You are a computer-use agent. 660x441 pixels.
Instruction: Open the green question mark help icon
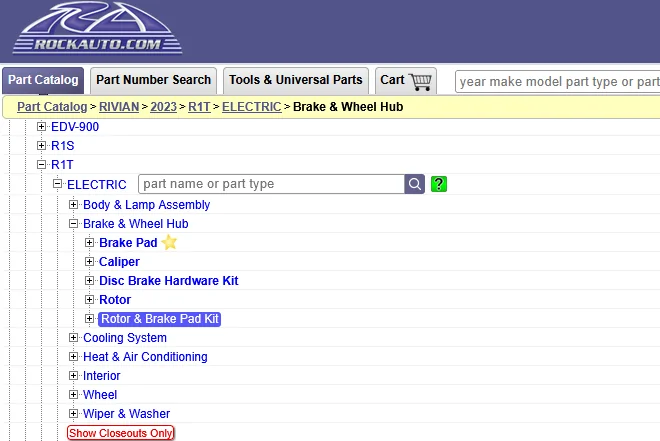(439, 184)
